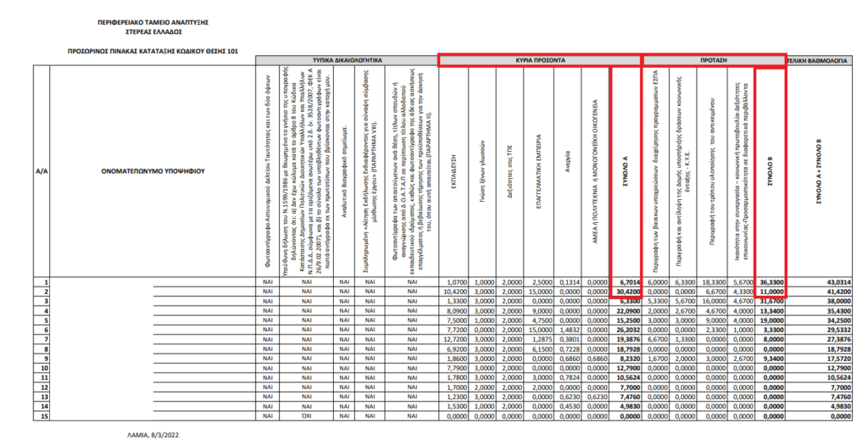The height and width of the screenshot is (445, 868).
Task: Click the education score 8,0900
Action: pos(456,312)
